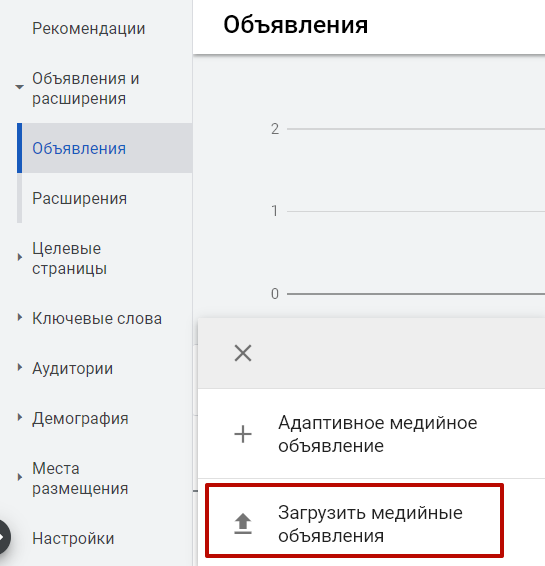Screen dimensions: 545x566
Task: Open Целевые страницы section
Action: coord(69,258)
